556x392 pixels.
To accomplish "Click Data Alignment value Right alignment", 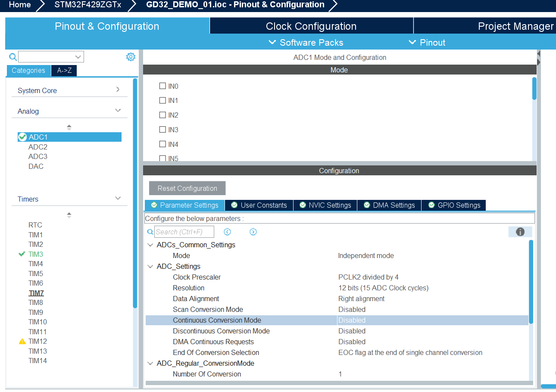I will point(361,299).
